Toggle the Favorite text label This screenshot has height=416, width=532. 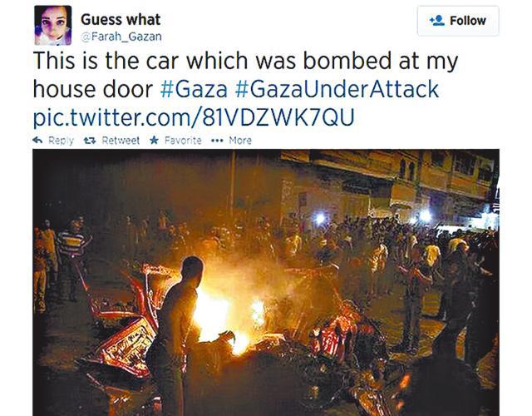point(183,141)
